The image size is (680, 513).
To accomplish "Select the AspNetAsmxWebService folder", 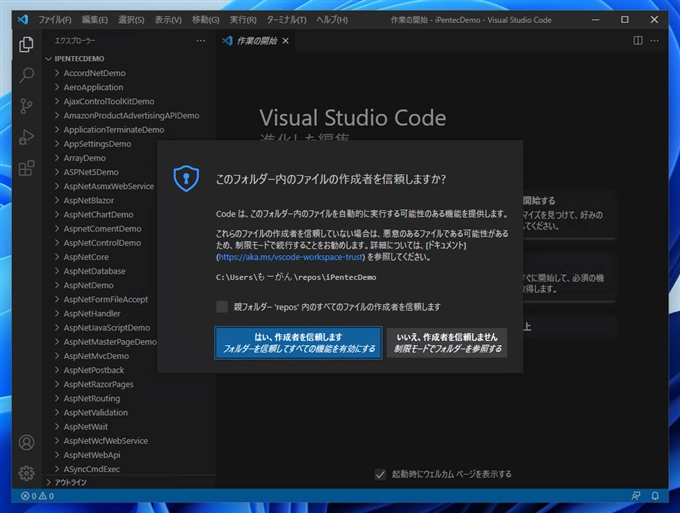I will point(108,186).
